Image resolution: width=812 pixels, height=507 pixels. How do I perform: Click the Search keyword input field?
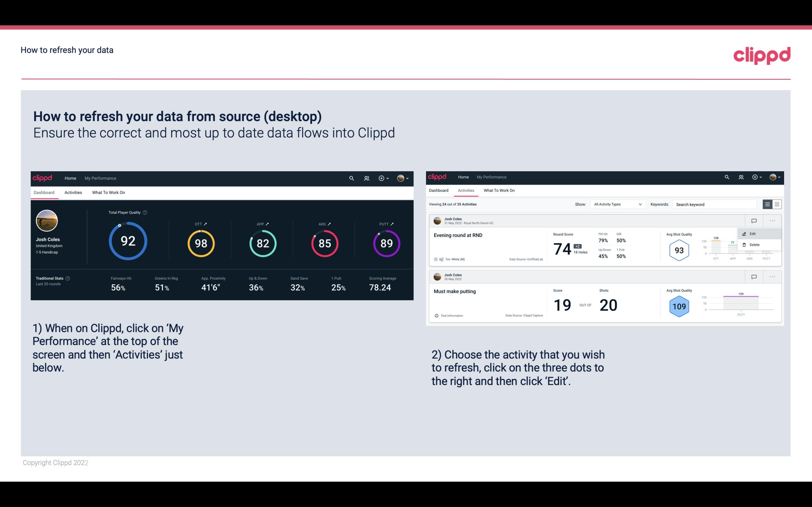[716, 204]
